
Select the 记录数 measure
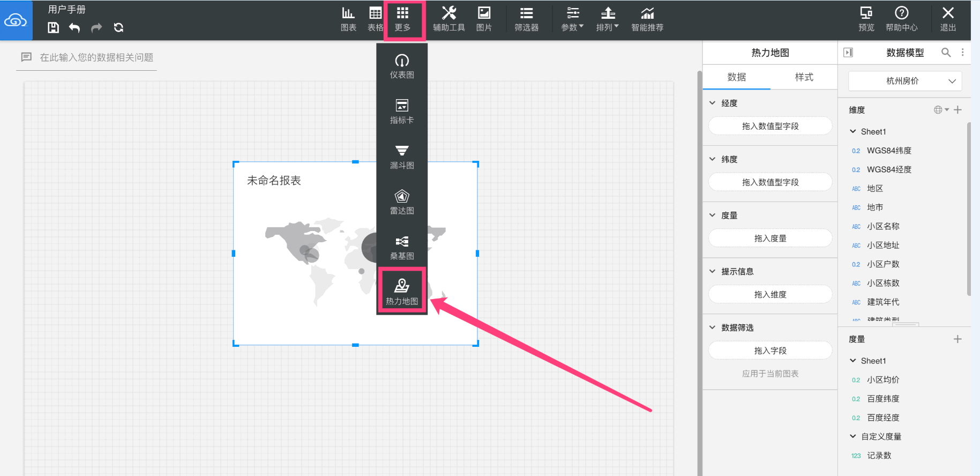879,456
